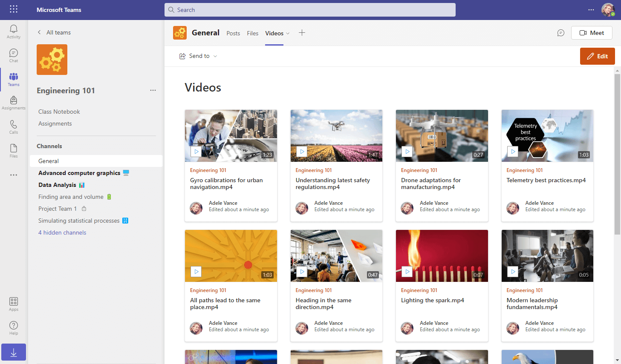Expand the Videos tab dropdown

click(x=288, y=33)
